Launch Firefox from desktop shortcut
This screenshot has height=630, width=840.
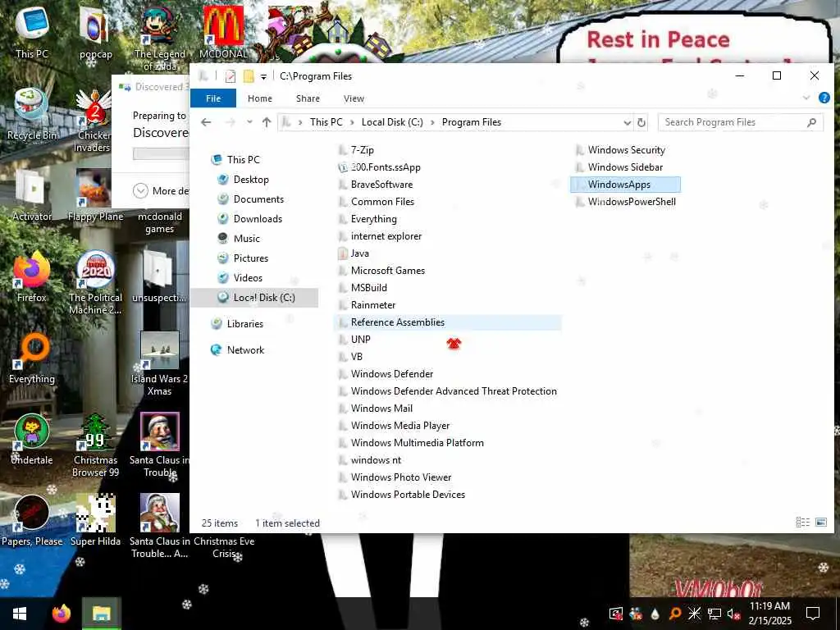32,276
